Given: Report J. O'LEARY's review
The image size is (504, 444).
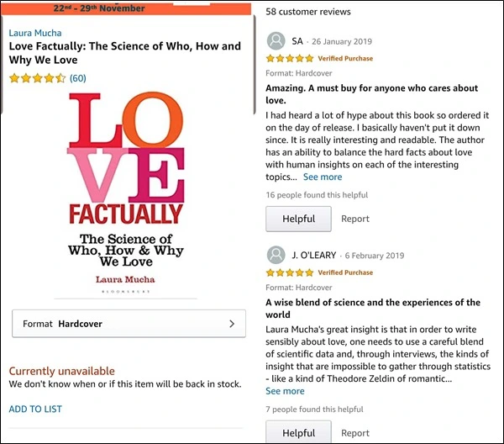Looking at the screenshot, I should pyautogui.click(x=355, y=433).
